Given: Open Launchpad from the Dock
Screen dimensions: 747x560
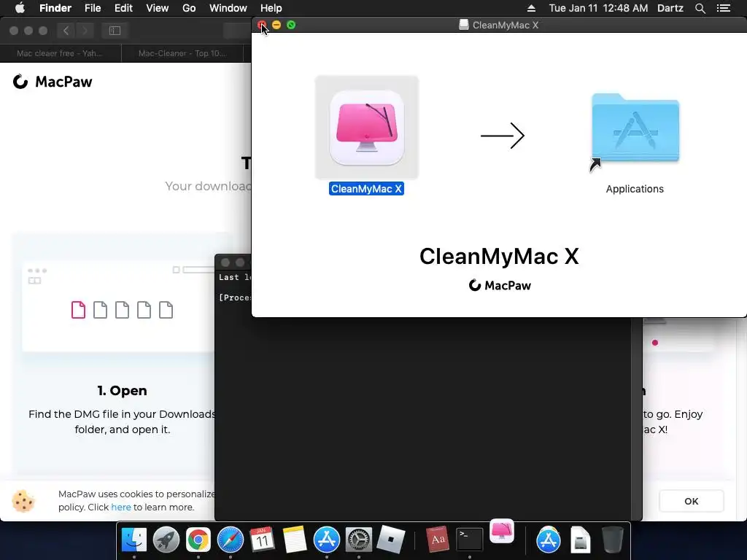Looking at the screenshot, I should [x=166, y=540].
